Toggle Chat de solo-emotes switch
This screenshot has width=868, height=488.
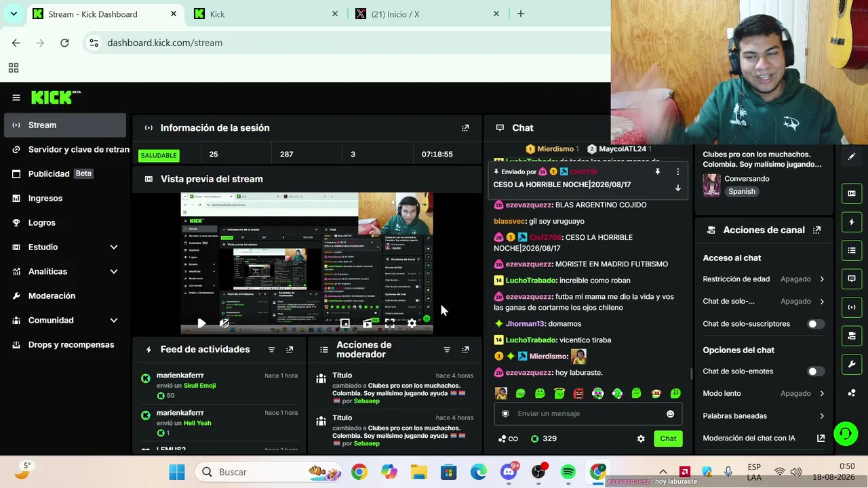[816, 371]
